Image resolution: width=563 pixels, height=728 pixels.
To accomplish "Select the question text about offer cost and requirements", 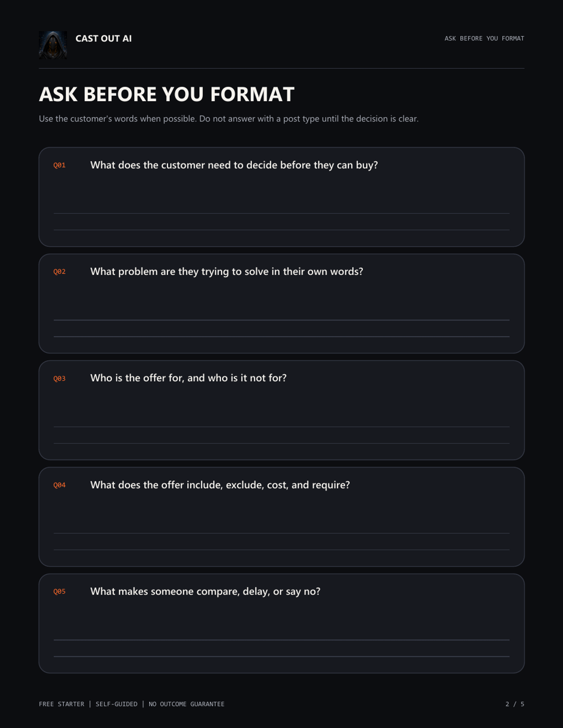I will [x=220, y=485].
